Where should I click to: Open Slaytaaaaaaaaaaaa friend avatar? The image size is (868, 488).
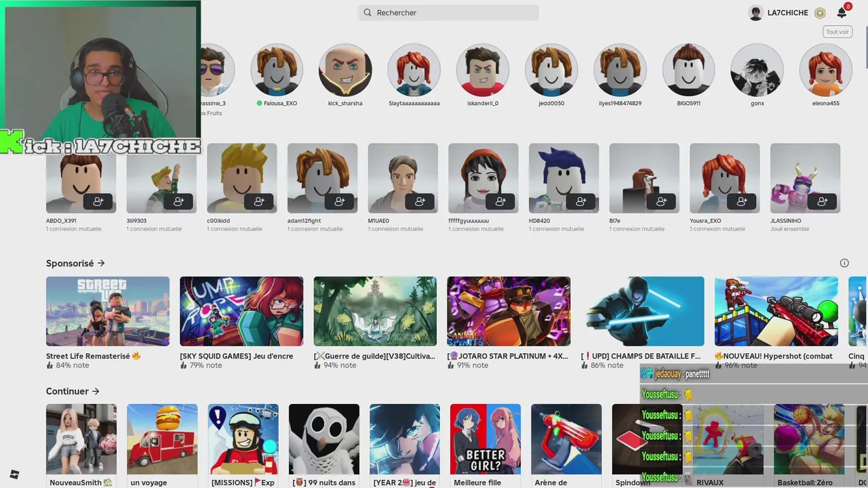(x=414, y=70)
